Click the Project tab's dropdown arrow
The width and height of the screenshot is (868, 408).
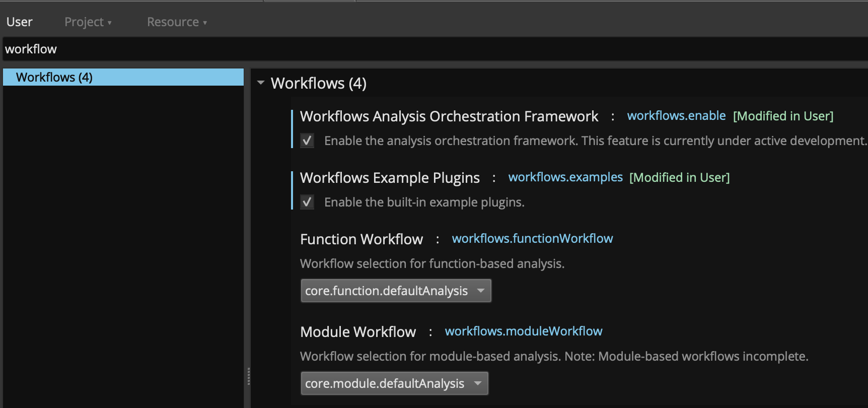[x=109, y=23]
